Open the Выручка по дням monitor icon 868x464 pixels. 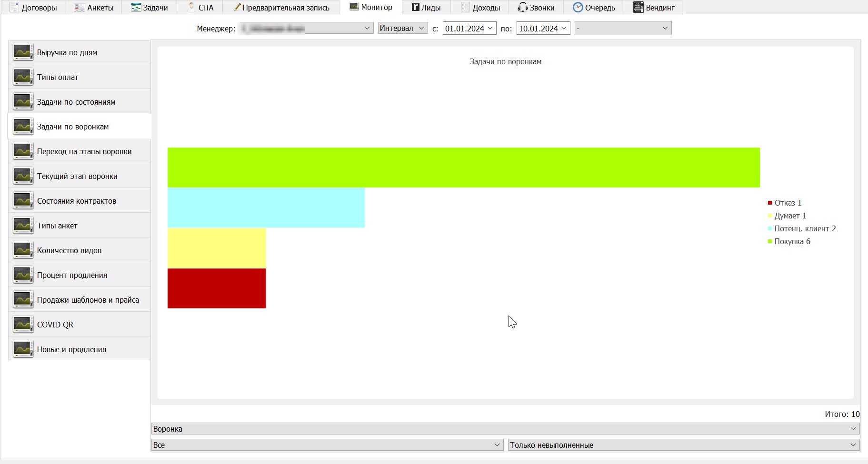pos(23,52)
